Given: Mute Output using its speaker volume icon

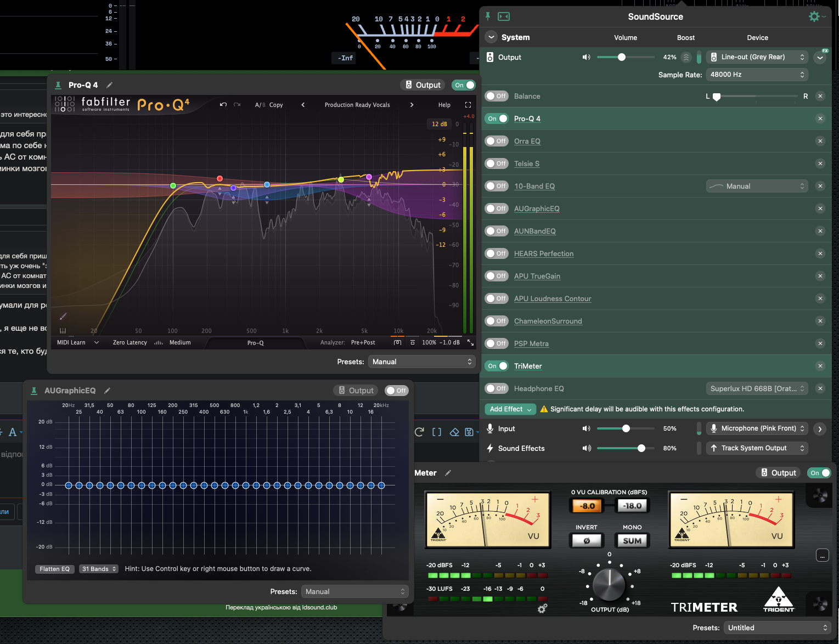Looking at the screenshot, I should [587, 57].
